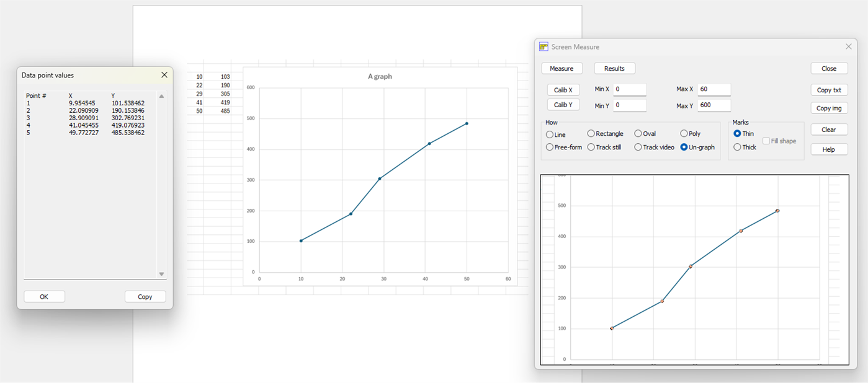Click the Max X input field
Image resolution: width=868 pixels, height=383 pixels.
(x=714, y=89)
